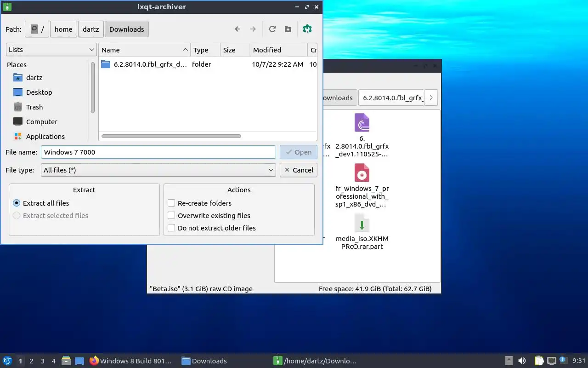Switch to virtual desktop 3
588x368 pixels.
tap(43, 361)
